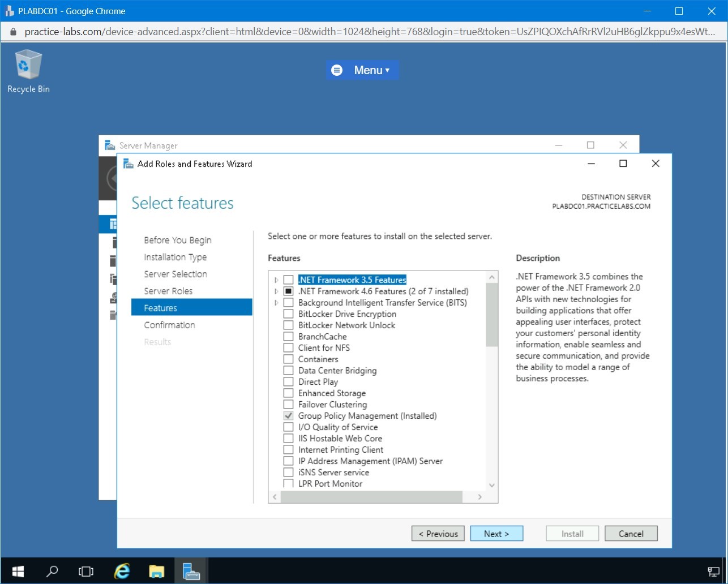The image size is (728, 584).
Task: Select Group Policy Management (Installed) row
Action: click(x=367, y=416)
